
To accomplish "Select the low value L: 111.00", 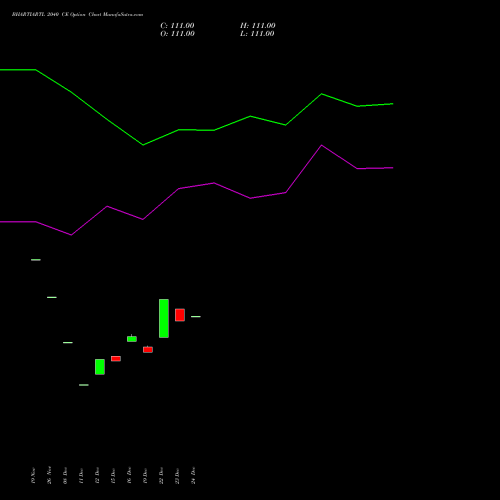I will coord(257,34).
